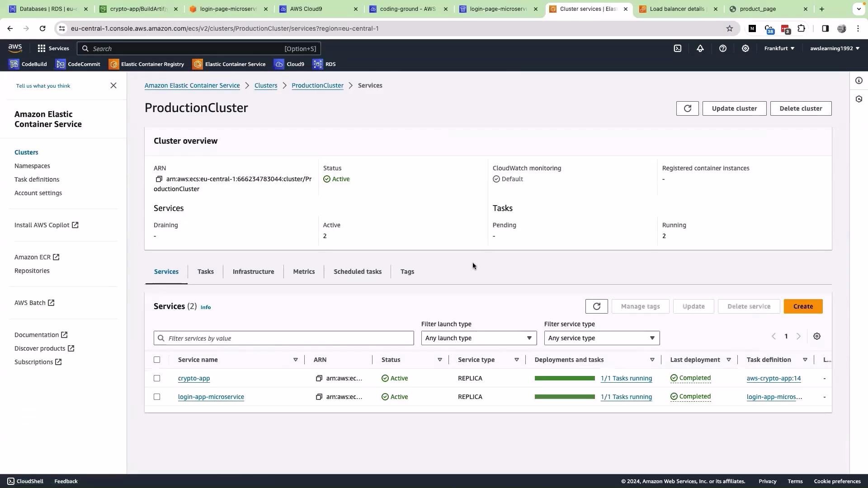Open table preferences gear icon
The width and height of the screenshot is (868, 488).
point(816,337)
